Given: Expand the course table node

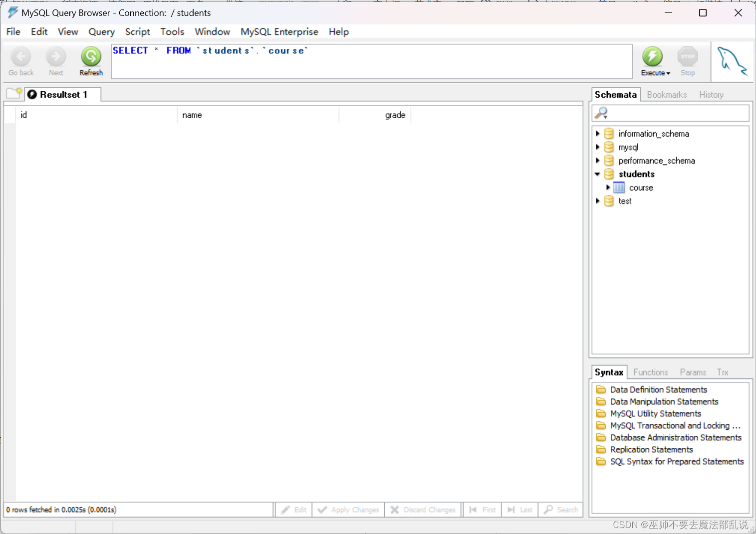Looking at the screenshot, I should pyautogui.click(x=608, y=187).
